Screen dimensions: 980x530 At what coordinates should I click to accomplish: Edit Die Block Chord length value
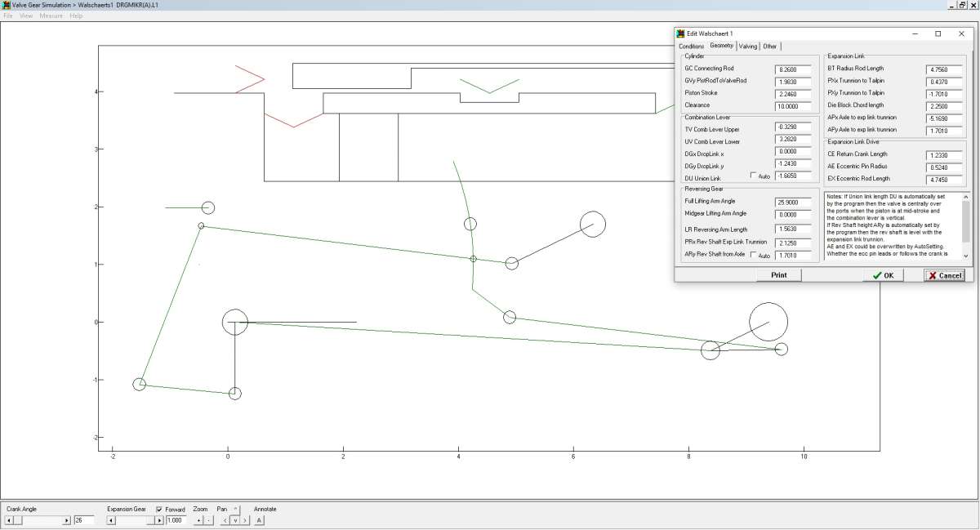(x=944, y=106)
